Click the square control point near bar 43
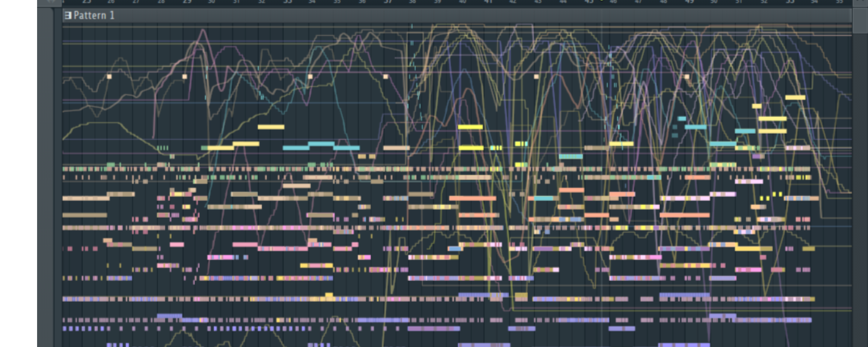Image resolution: width=868 pixels, height=347 pixels. point(537,77)
